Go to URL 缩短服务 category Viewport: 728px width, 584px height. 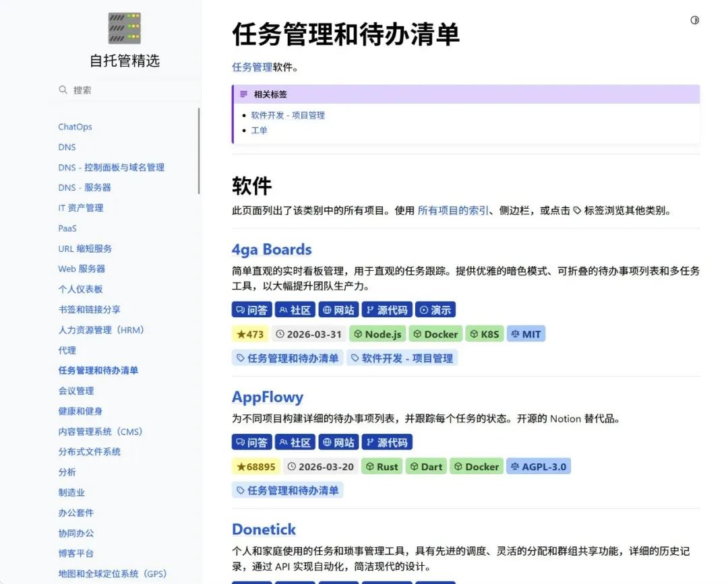tap(85, 249)
